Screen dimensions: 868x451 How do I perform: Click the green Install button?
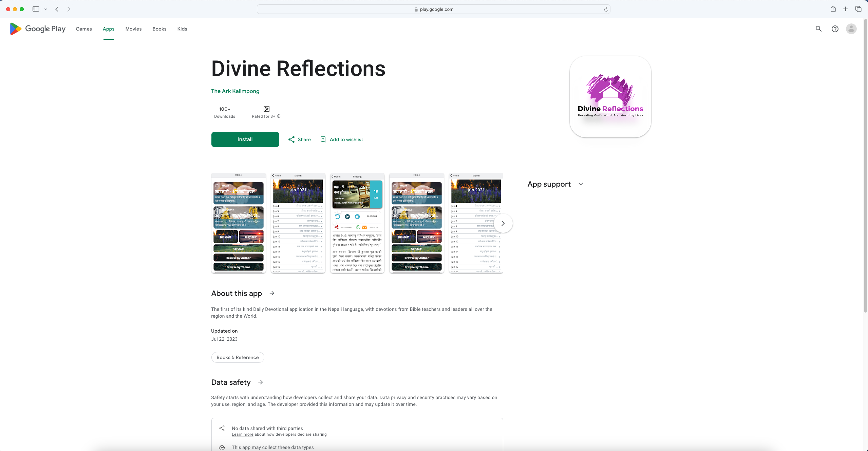click(245, 139)
